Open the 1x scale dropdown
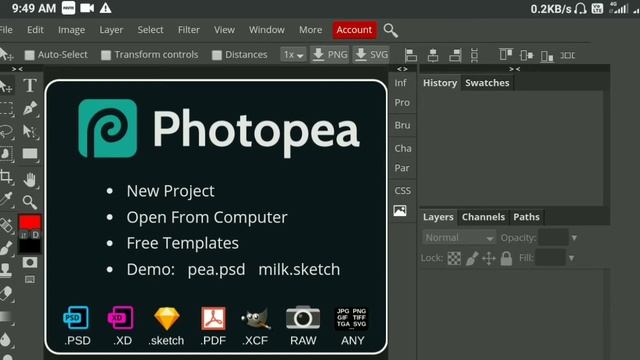Viewport: 640px width, 360px height. click(293, 55)
